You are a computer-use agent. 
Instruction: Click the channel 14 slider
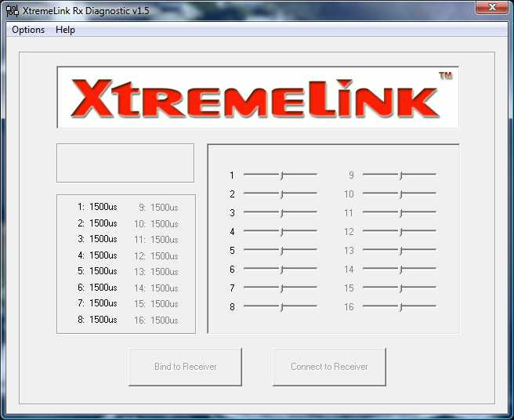400,269
